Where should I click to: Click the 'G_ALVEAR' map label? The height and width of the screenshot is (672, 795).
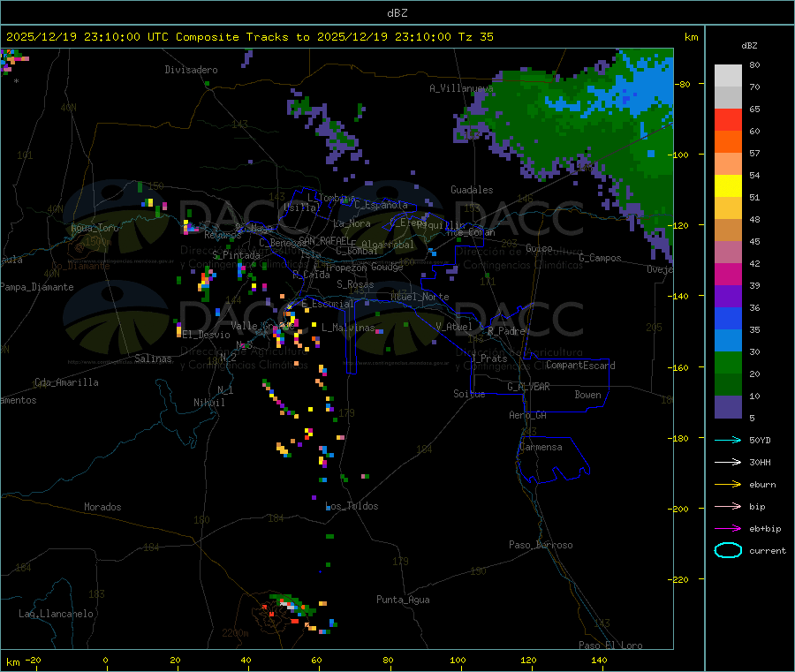pyautogui.click(x=528, y=387)
